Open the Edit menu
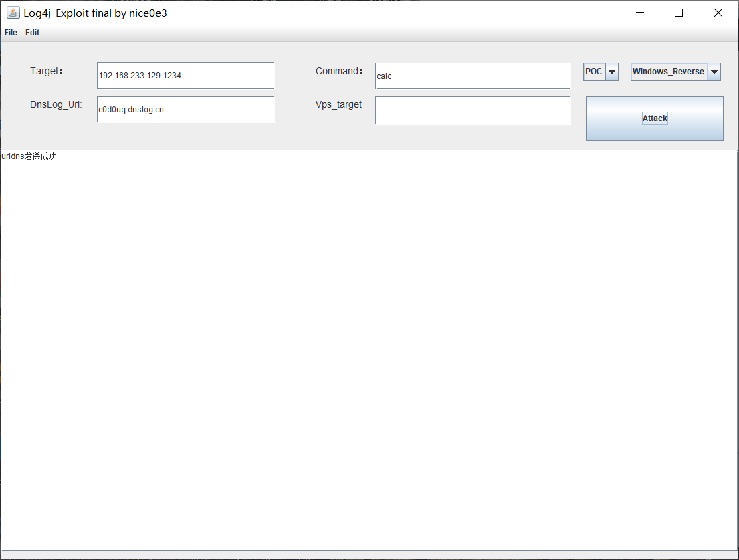This screenshot has height=560, width=739. (33, 33)
